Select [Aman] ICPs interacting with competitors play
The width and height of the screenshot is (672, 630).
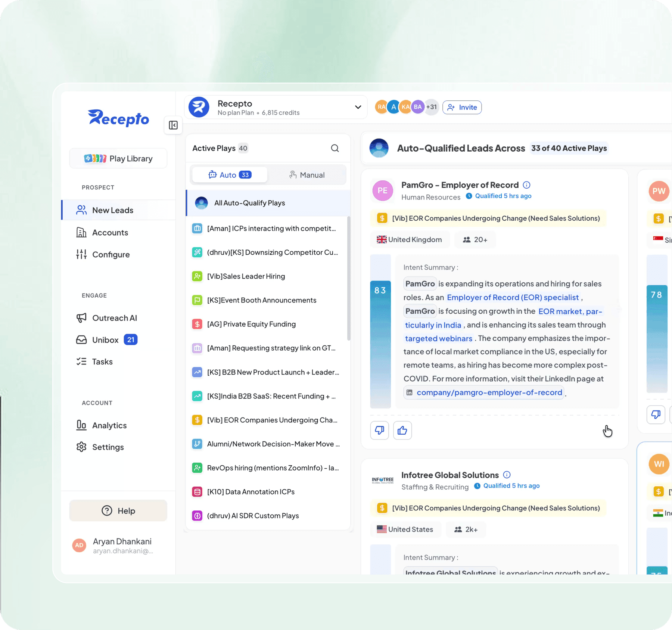click(x=267, y=228)
